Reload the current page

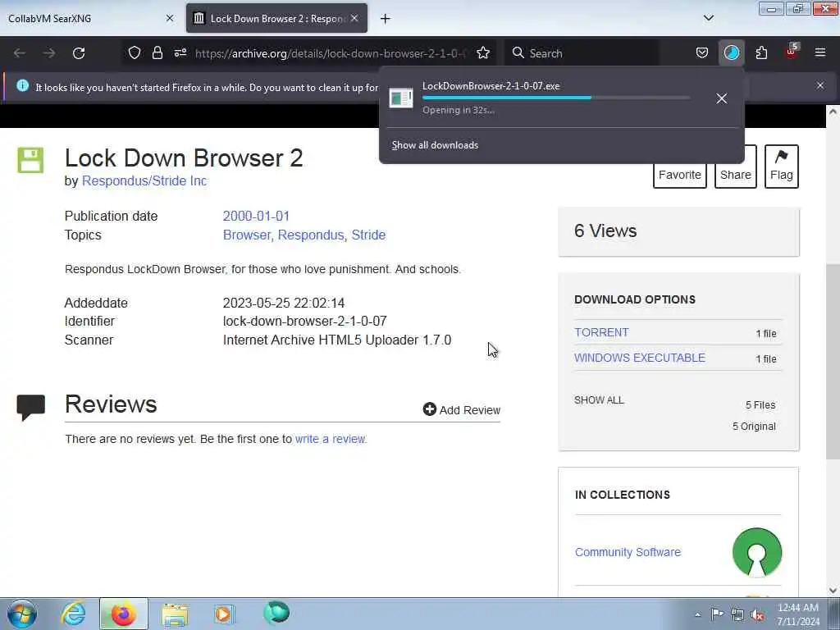point(79,53)
